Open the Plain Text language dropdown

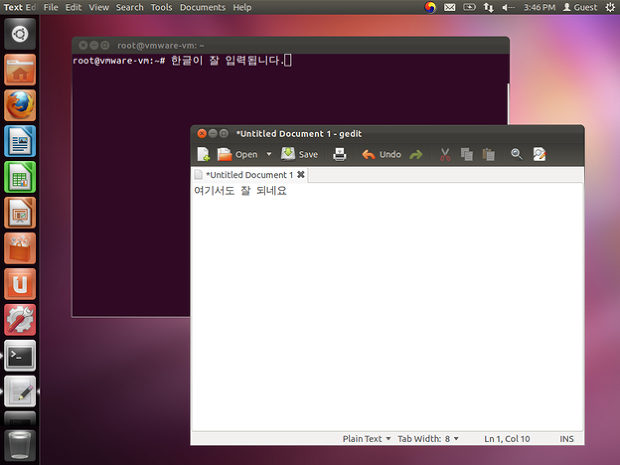click(367, 439)
